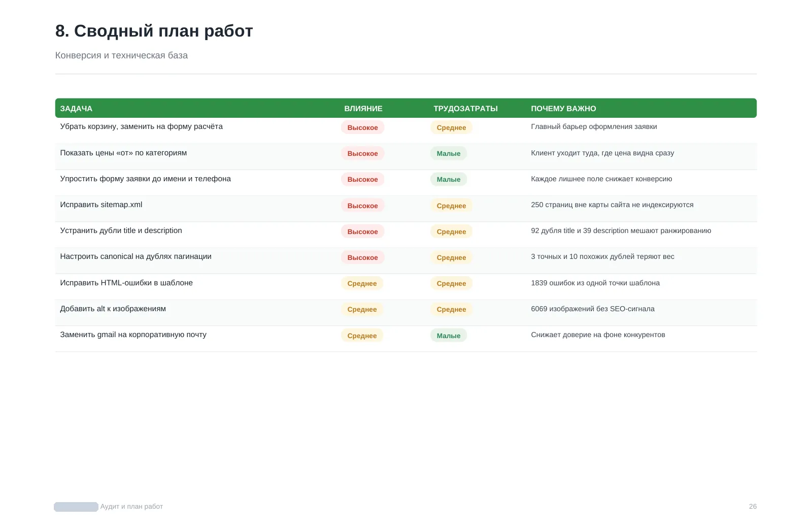The width and height of the screenshot is (812, 528).
Task: Click the '8. Сводный план работ' heading
Action: coord(154,31)
